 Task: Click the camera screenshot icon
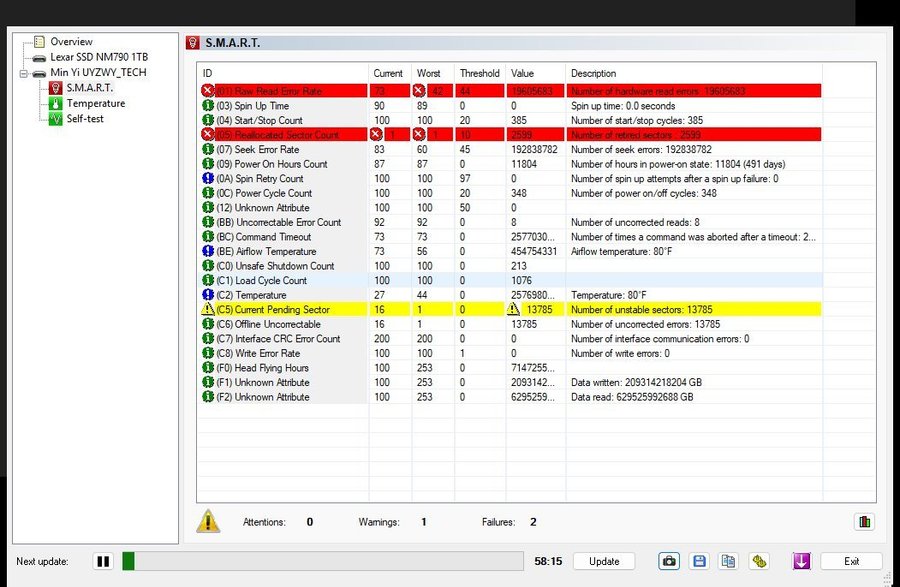point(671,561)
